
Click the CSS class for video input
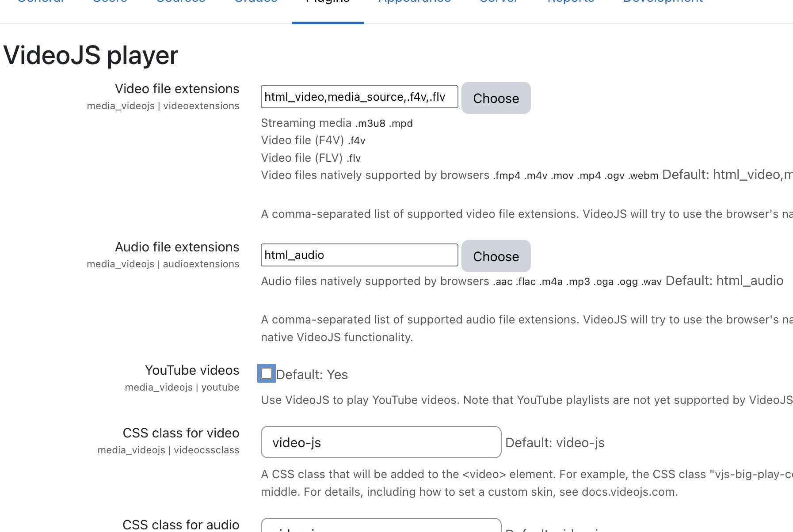tap(381, 442)
